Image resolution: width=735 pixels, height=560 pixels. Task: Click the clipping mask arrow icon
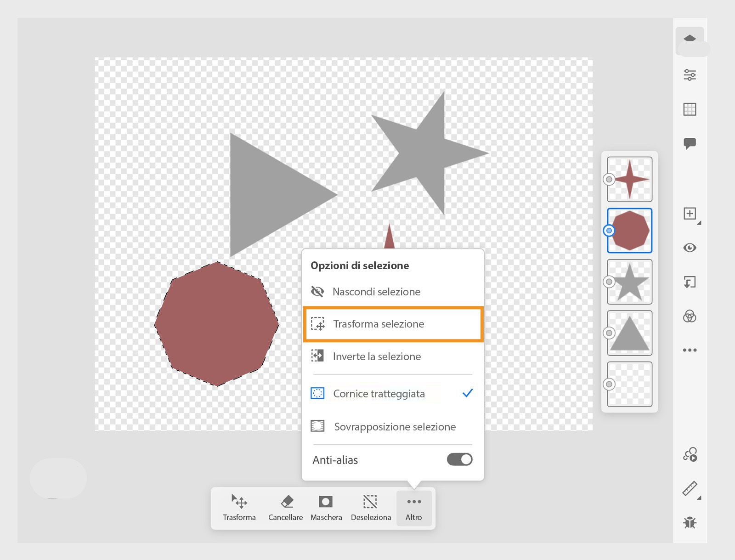[x=690, y=282]
